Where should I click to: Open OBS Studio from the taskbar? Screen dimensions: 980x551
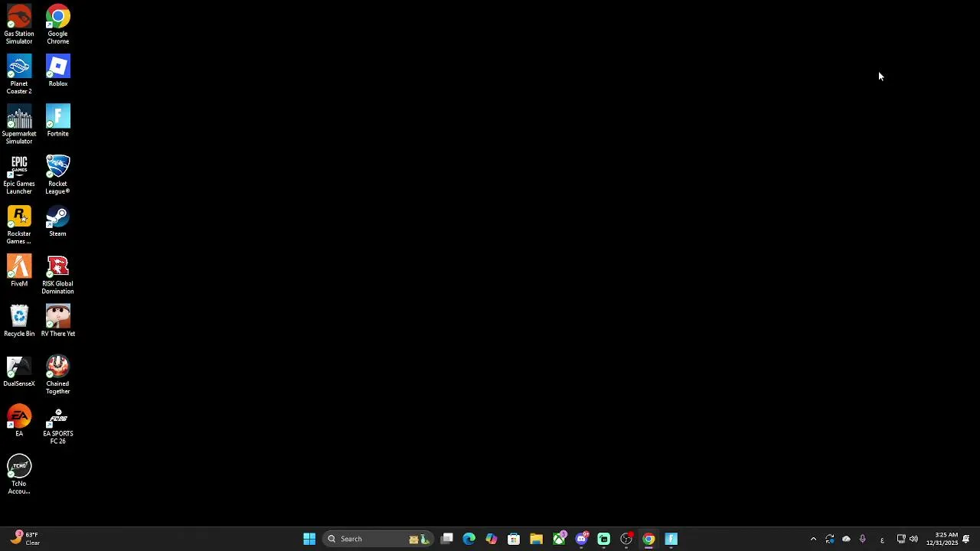(x=626, y=539)
